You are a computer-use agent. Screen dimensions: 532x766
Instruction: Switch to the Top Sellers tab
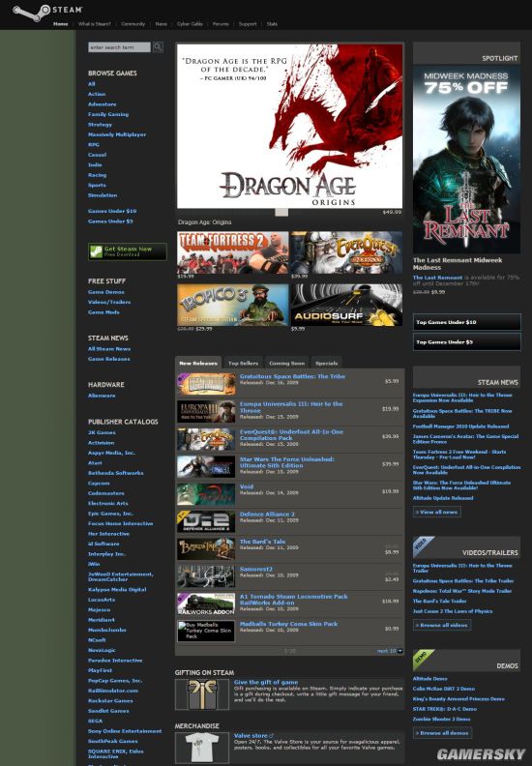point(243,363)
